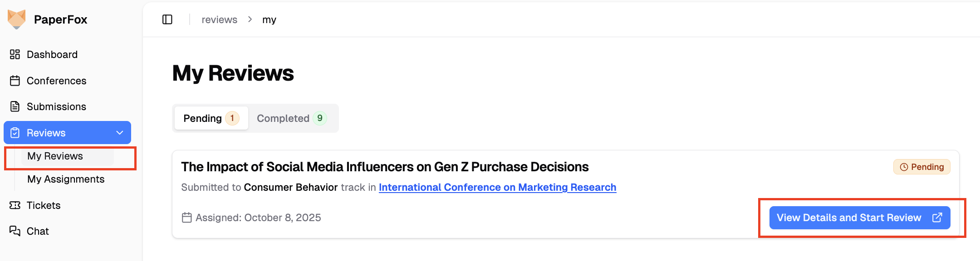Toggle the sidebar panel icon
Viewport: 980px width, 261px height.
click(167, 19)
